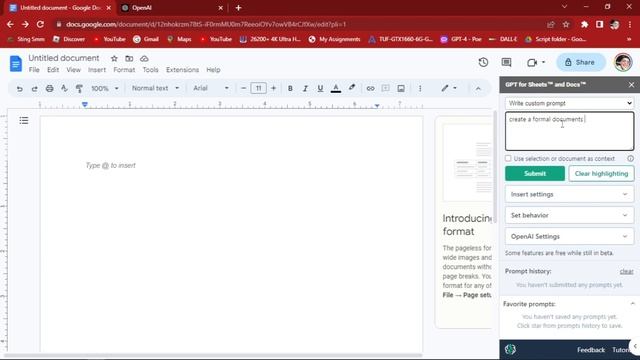Image resolution: width=640 pixels, height=360 pixels.
Task: Open the Gmail bookmark
Action: coord(146,39)
